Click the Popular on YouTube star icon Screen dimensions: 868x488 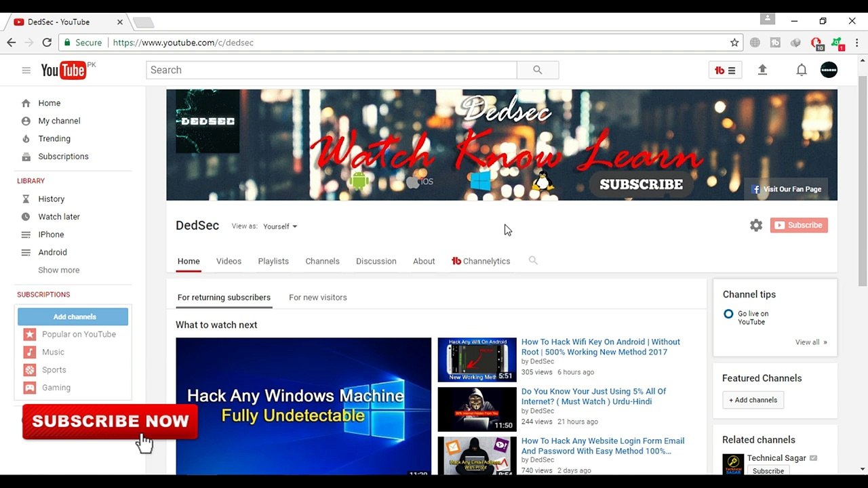pos(30,334)
